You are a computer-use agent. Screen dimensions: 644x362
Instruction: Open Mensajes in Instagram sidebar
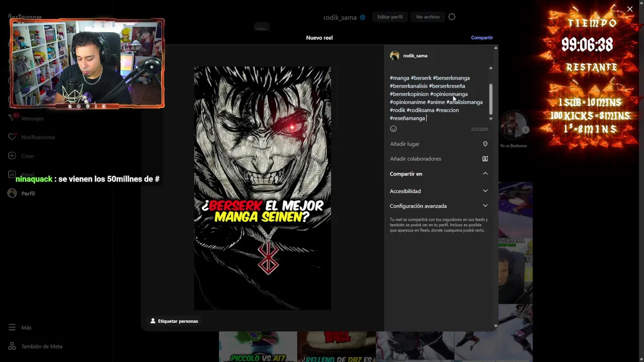[x=32, y=119]
